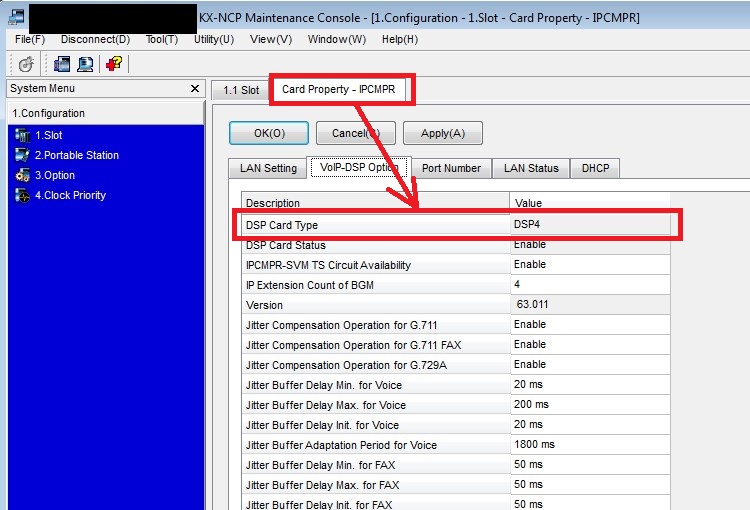Image resolution: width=750 pixels, height=510 pixels.
Task: Open the View(V) menu
Action: [x=271, y=39]
